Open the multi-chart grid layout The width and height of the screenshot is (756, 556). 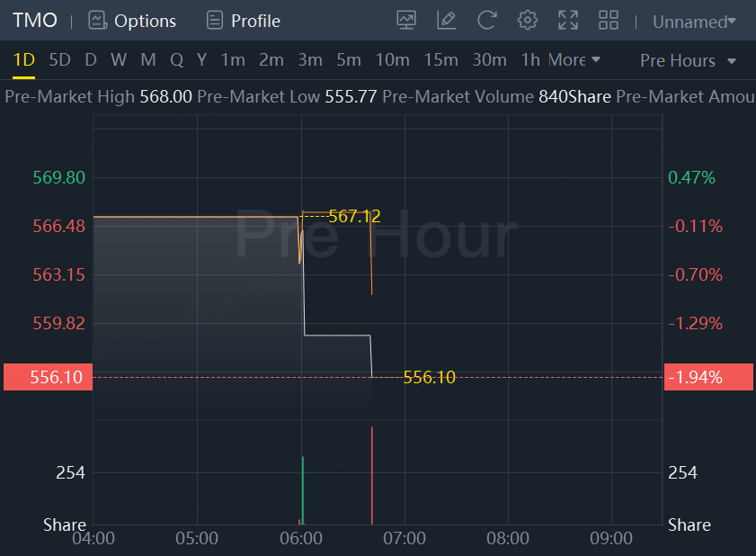point(609,20)
